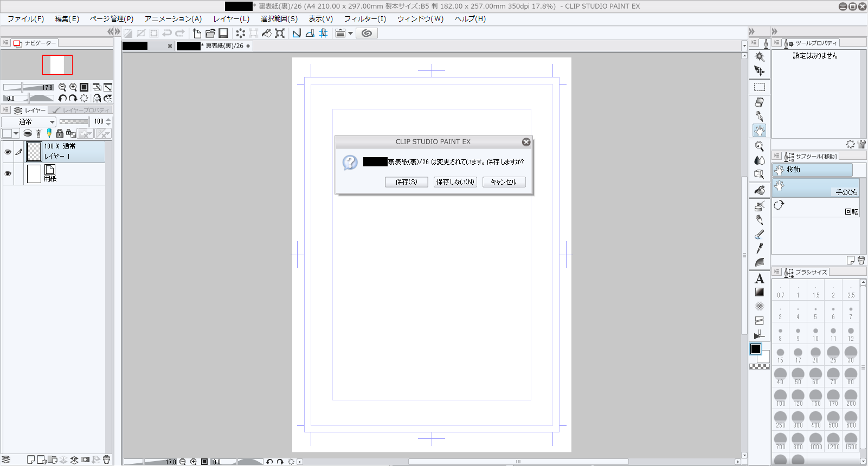Click the Flip Horizontal icon in Navigator

tap(97, 98)
